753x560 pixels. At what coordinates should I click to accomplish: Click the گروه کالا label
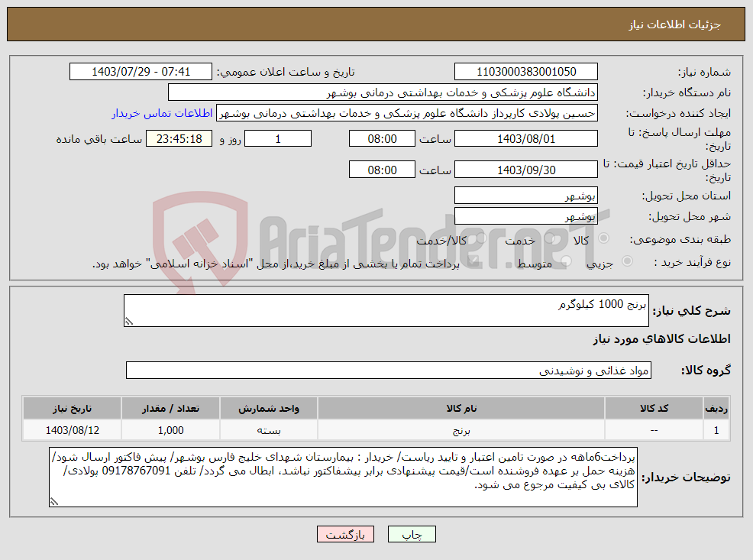point(706,371)
